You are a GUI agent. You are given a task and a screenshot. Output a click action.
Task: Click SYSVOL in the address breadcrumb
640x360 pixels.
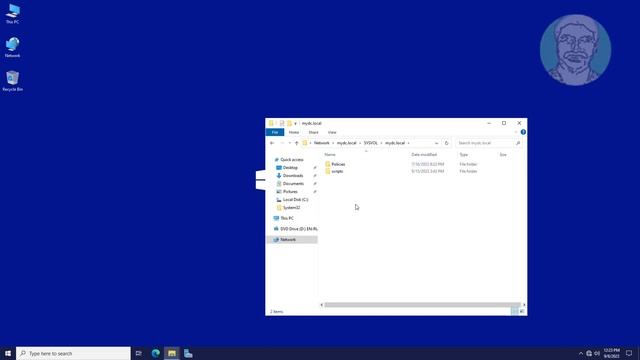click(371, 143)
